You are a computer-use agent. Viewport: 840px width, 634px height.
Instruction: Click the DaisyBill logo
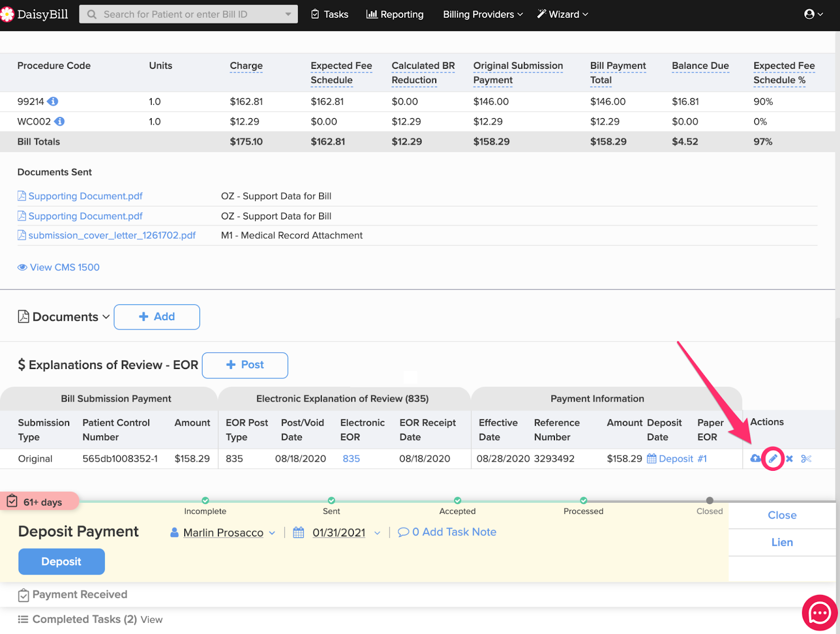point(35,14)
